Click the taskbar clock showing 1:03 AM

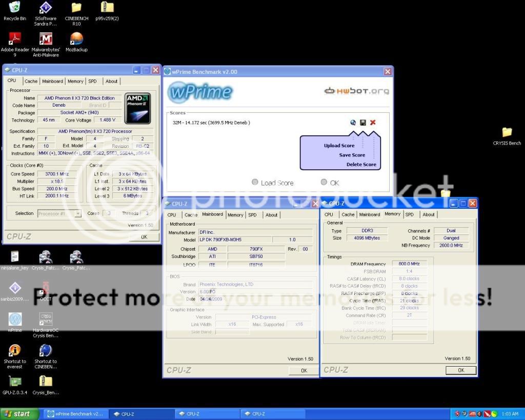tap(510, 414)
